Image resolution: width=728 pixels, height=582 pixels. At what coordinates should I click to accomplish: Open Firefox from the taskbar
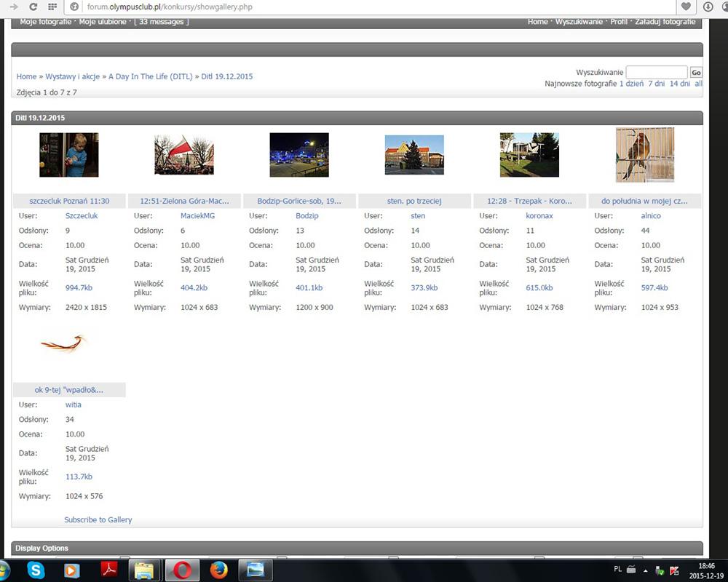click(x=218, y=570)
